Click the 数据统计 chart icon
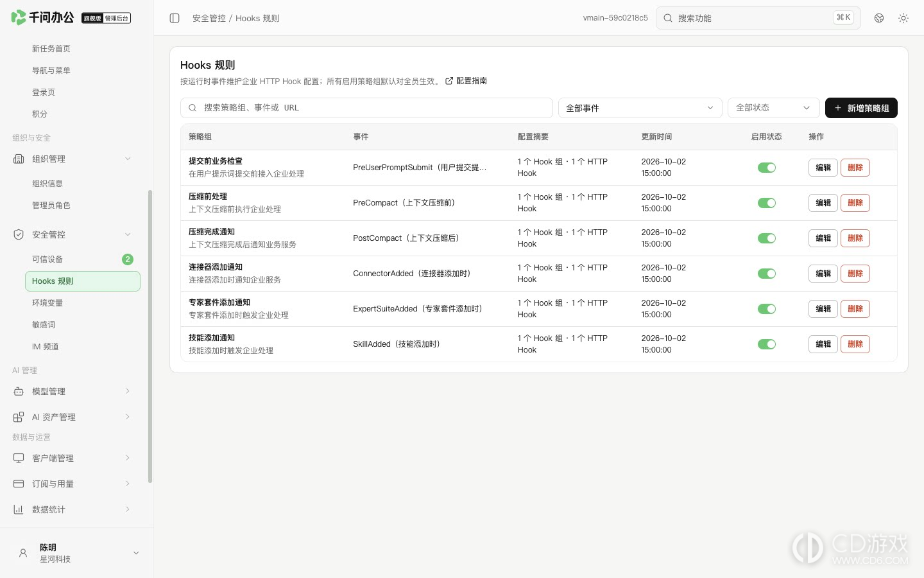Screen dimensions: 924x578 pyautogui.click(x=19, y=509)
